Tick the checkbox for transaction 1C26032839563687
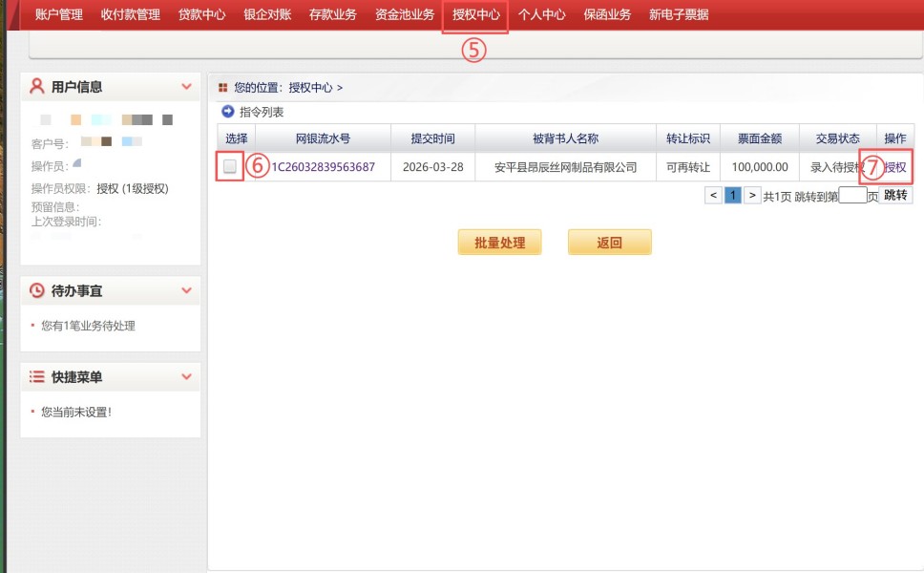Image resolution: width=924 pixels, height=573 pixels. pyautogui.click(x=230, y=166)
